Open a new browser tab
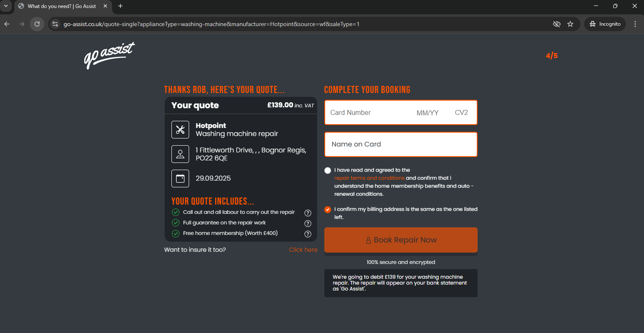Image resolution: width=644 pixels, height=333 pixels. click(x=120, y=6)
